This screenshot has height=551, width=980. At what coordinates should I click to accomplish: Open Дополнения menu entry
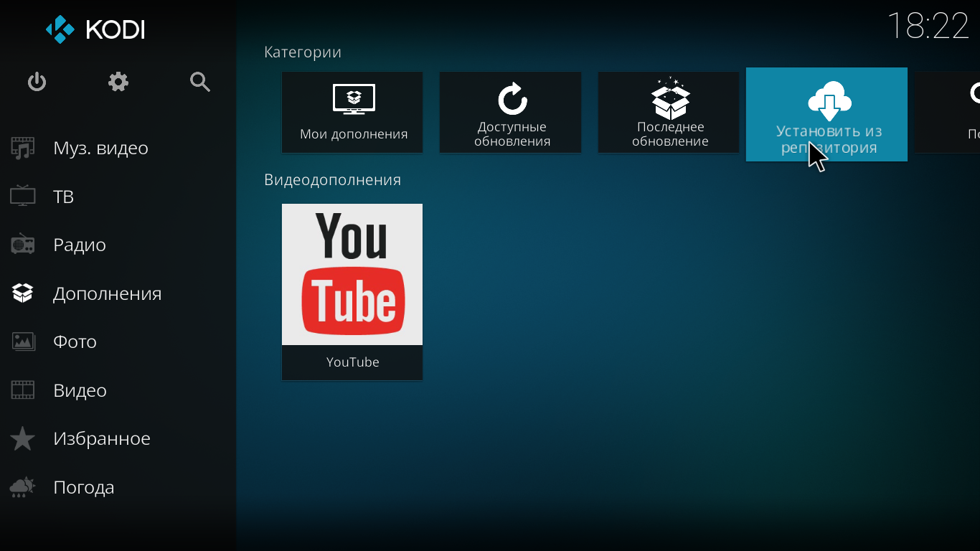point(108,293)
